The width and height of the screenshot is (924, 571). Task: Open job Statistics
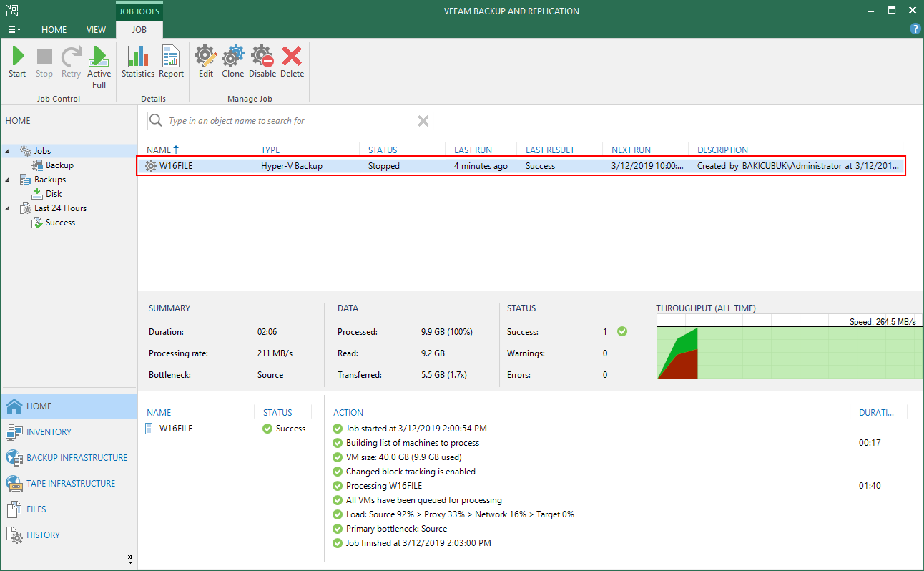coord(138,62)
